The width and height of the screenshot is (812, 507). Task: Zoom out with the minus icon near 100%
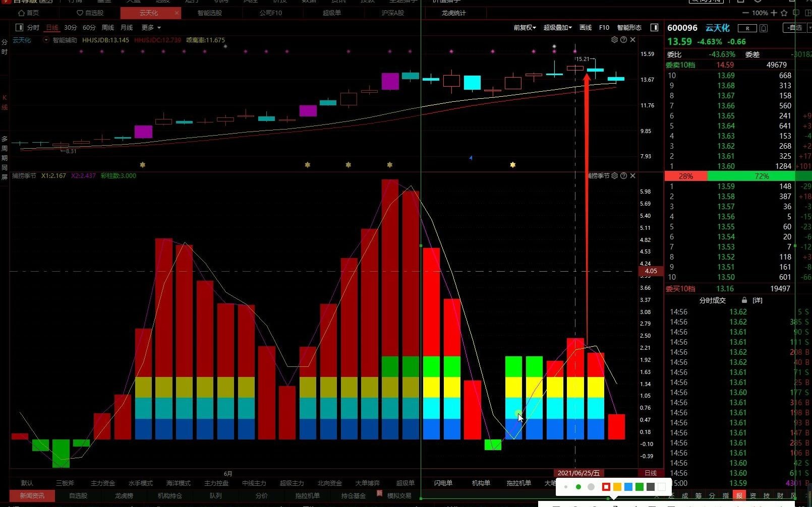click(x=745, y=13)
